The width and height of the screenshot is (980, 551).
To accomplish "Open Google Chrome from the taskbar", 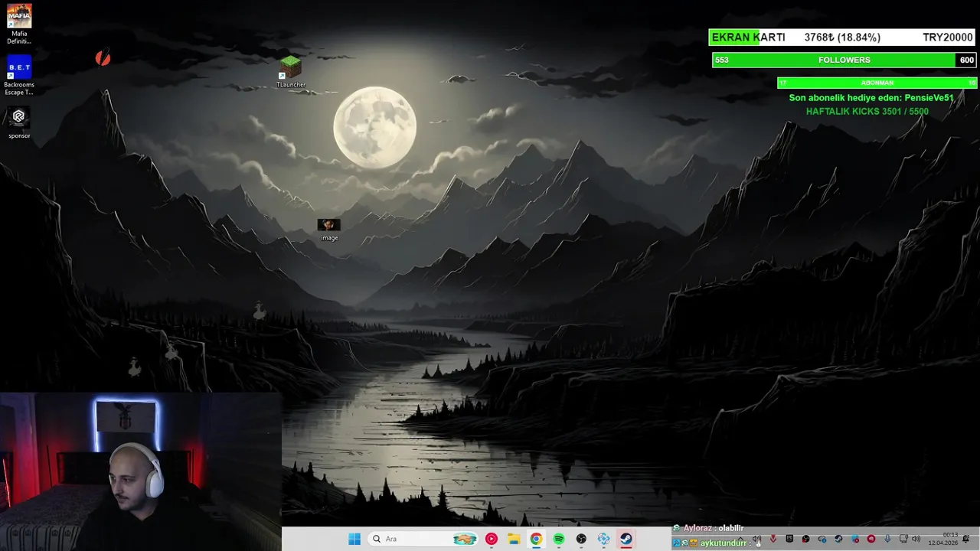I will pyautogui.click(x=536, y=539).
